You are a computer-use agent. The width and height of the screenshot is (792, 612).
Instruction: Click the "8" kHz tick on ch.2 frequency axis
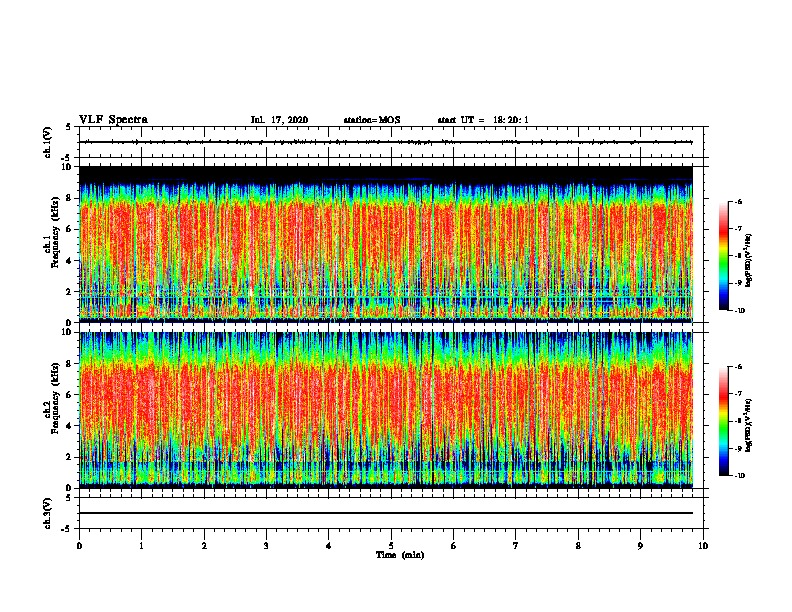pos(69,364)
